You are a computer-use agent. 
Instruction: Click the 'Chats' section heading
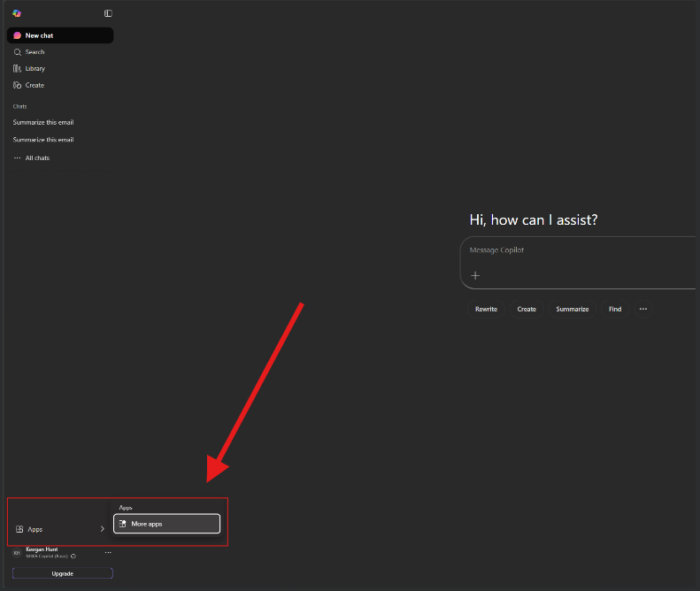[19, 106]
